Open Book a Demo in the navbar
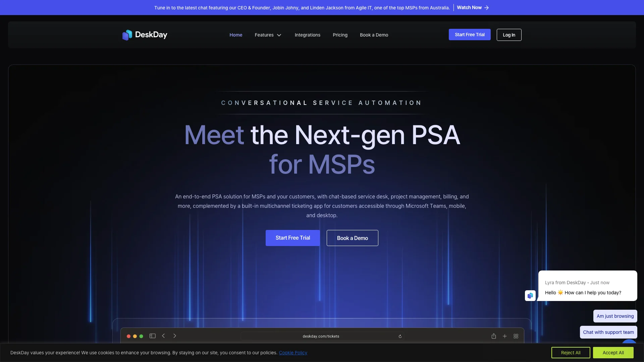644x362 pixels. click(374, 35)
